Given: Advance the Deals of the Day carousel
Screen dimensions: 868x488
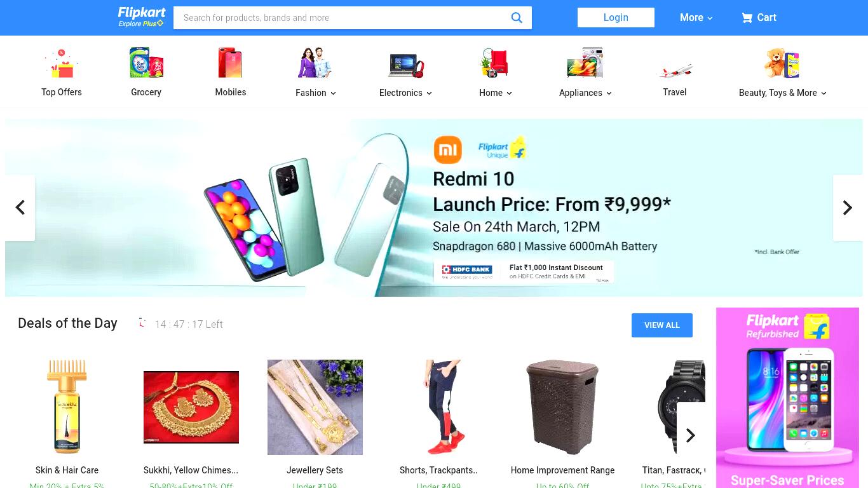Looking at the screenshot, I should pos(691,435).
